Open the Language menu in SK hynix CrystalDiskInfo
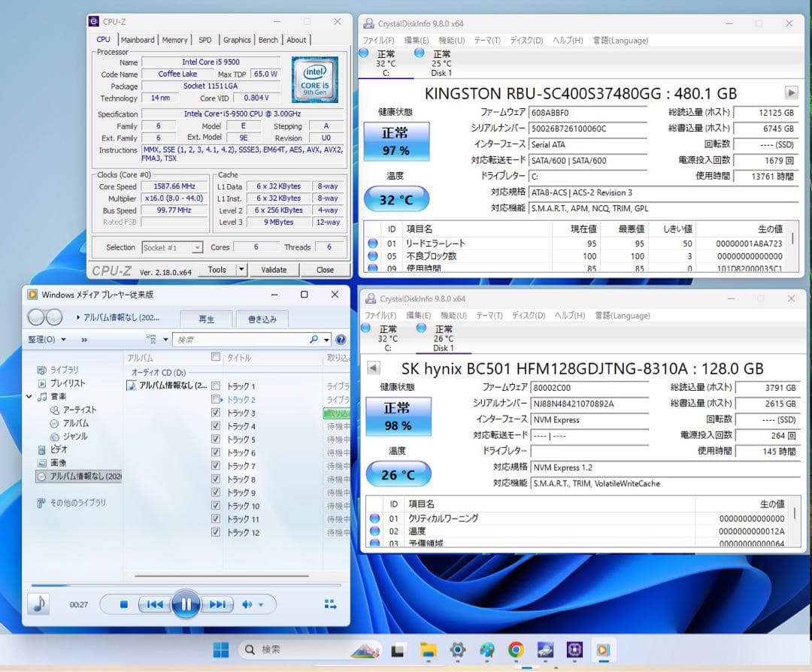This screenshot has width=812, height=672. [x=622, y=315]
